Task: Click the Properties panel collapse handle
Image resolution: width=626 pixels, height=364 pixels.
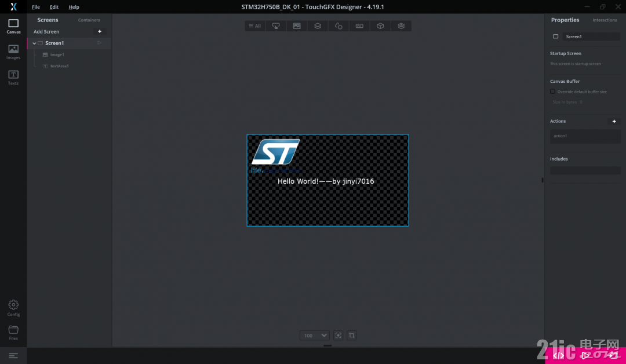Action: [x=542, y=180]
